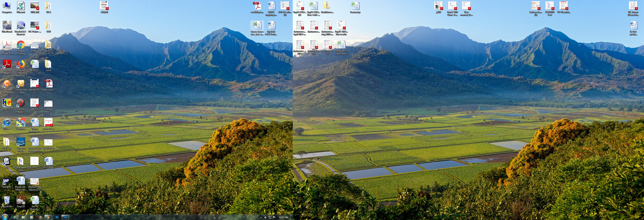This screenshot has height=220, width=644.
Task: Open Windows Explorer from the taskbar
Action: click(23, 217)
